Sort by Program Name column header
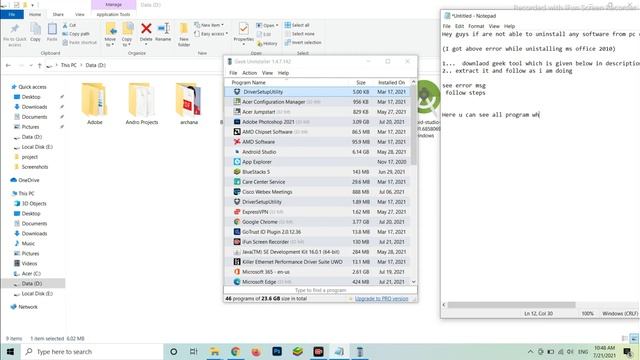640x360 pixels. [x=248, y=82]
